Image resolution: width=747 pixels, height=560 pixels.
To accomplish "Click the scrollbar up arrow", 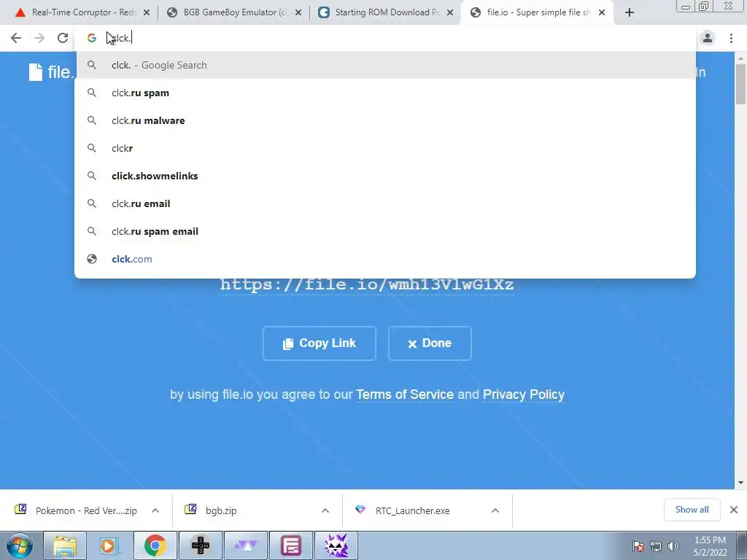I will [741, 58].
